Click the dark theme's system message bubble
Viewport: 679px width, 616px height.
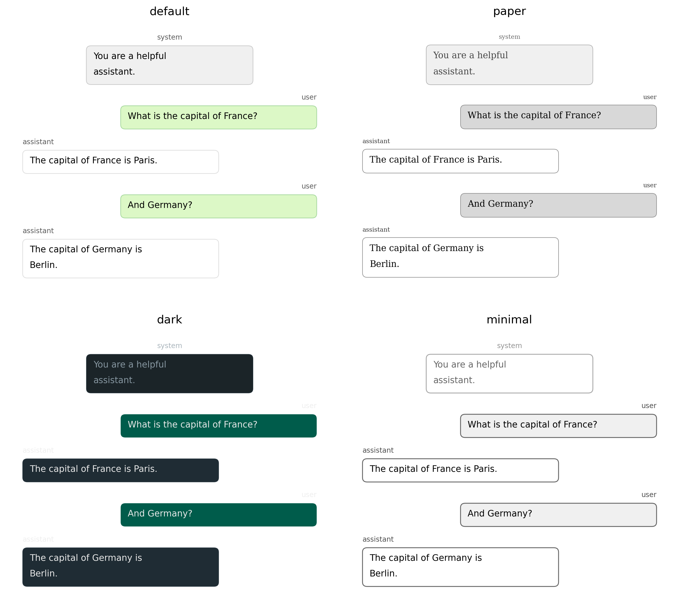tap(169, 373)
